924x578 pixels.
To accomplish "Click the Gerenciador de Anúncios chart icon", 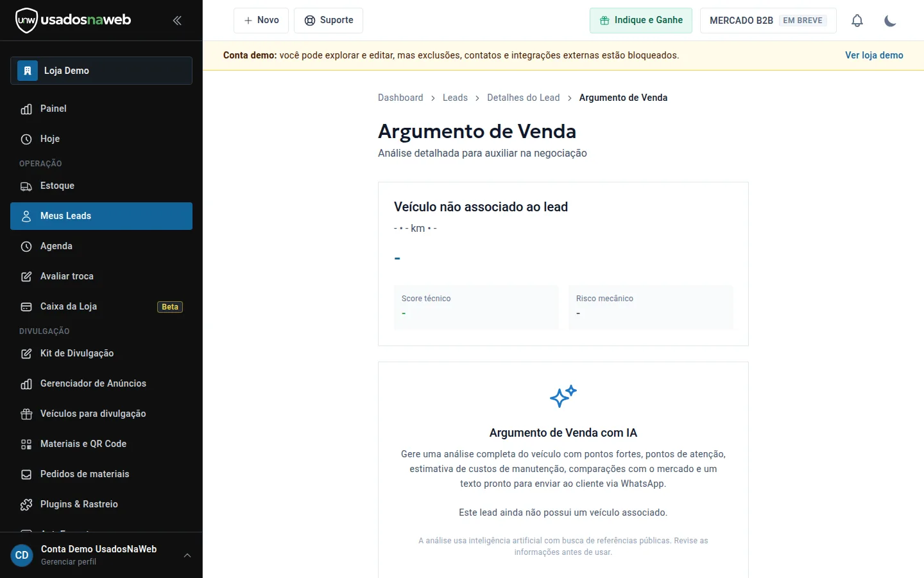I will 26,384.
